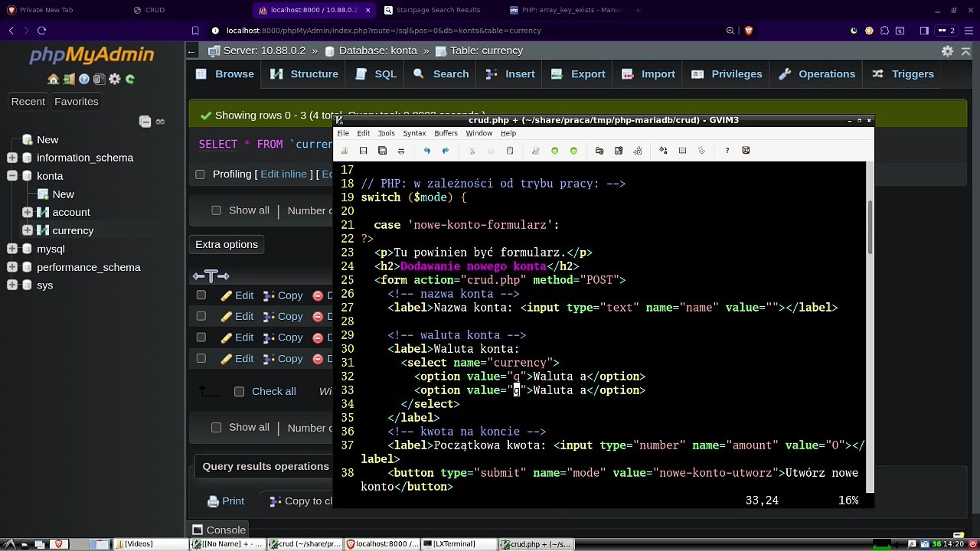Click the link-with-main-panel chain icon
The height and width of the screenshot is (551, 980).
tap(160, 122)
